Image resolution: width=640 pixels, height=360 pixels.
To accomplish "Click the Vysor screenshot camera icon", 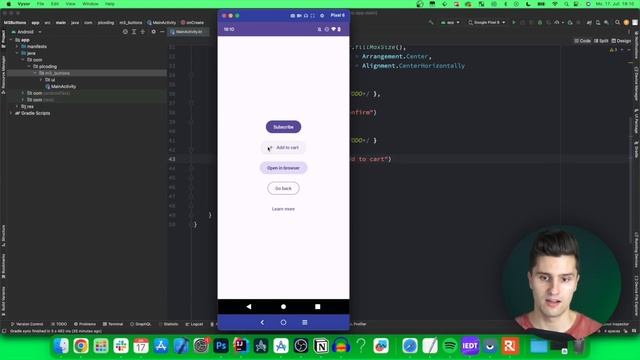I will click(x=293, y=16).
